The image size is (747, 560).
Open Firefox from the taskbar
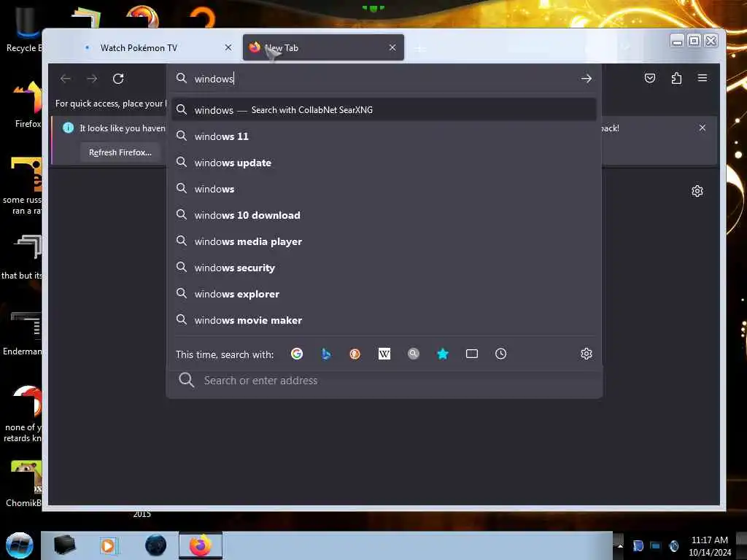pyautogui.click(x=201, y=545)
